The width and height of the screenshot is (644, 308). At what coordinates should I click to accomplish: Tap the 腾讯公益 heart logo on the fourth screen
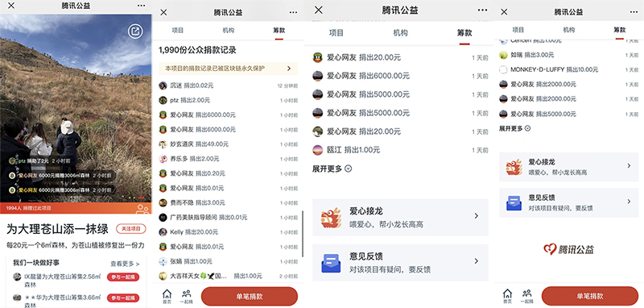[568, 249]
